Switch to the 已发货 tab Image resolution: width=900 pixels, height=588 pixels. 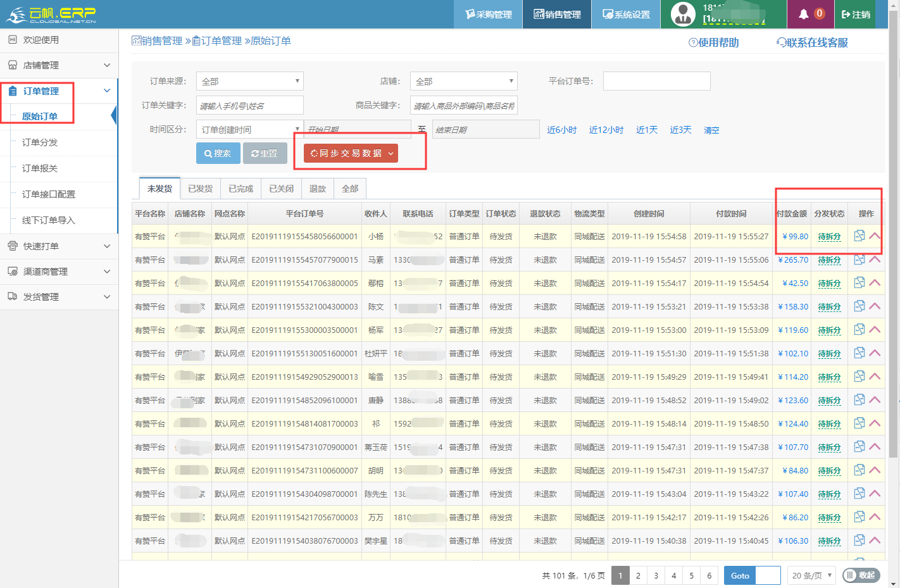tap(201, 189)
